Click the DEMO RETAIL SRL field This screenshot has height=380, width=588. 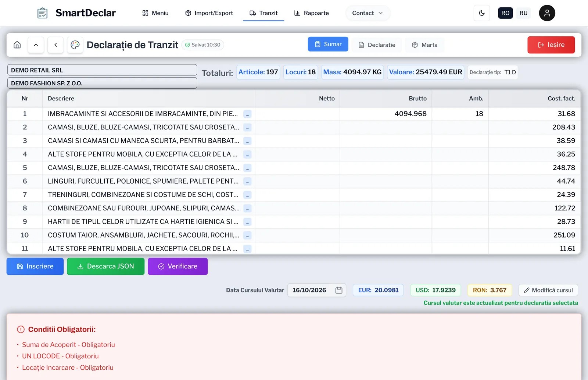pos(102,70)
